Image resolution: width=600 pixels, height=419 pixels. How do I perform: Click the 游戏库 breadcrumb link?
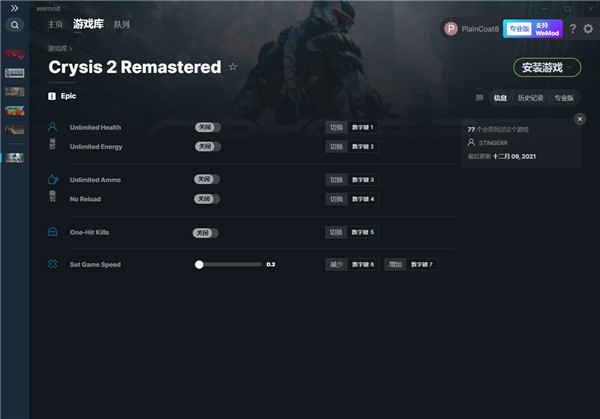click(58, 47)
